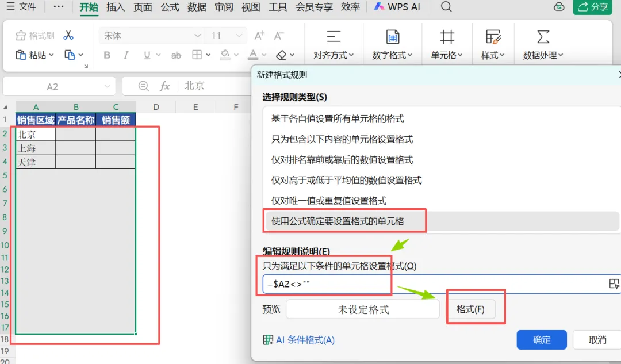Expand the 粘贴 dropdown arrow
Viewport: 621px width, 364px height.
tap(52, 55)
